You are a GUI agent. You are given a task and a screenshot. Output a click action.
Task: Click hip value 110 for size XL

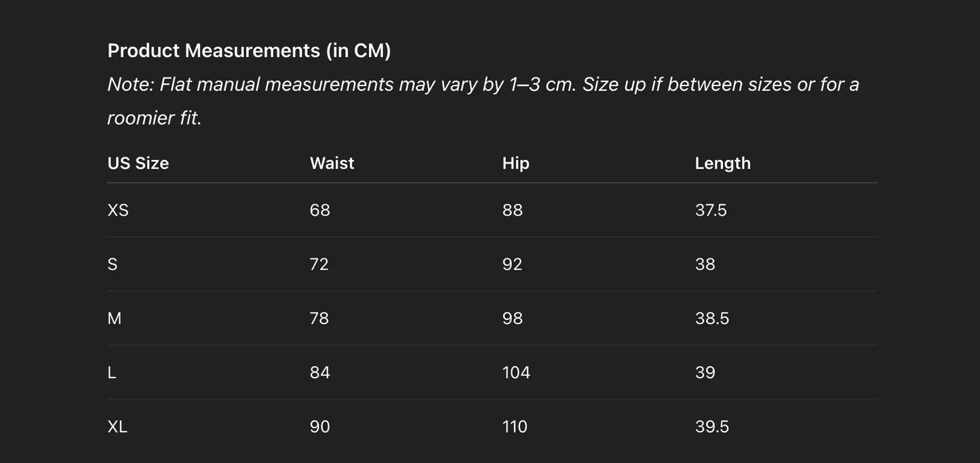515,427
